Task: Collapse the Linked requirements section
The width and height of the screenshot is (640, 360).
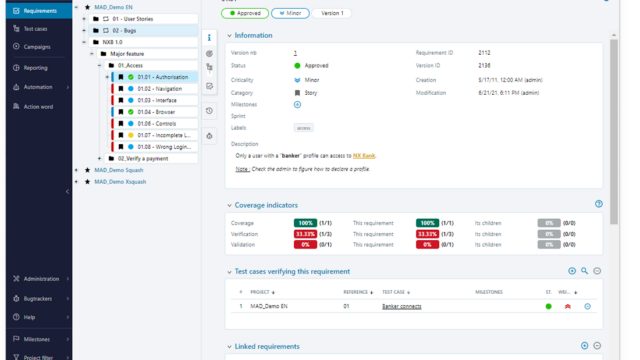Action: tap(229, 347)
